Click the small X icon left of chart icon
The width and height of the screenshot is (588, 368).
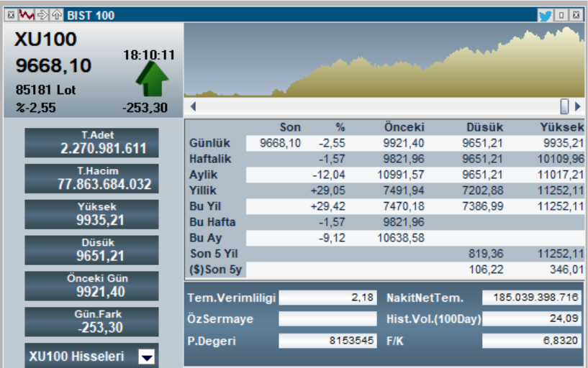click(12, 15)
